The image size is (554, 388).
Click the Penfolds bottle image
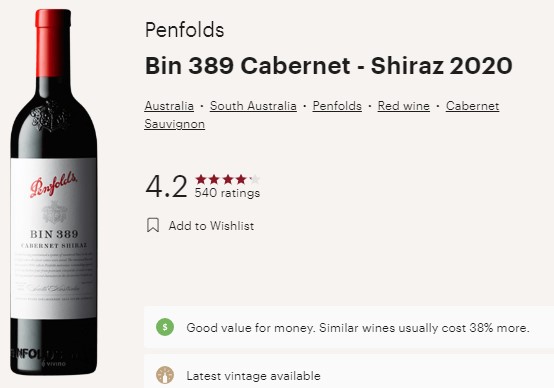pyautogui.click(x=54, y=192)
